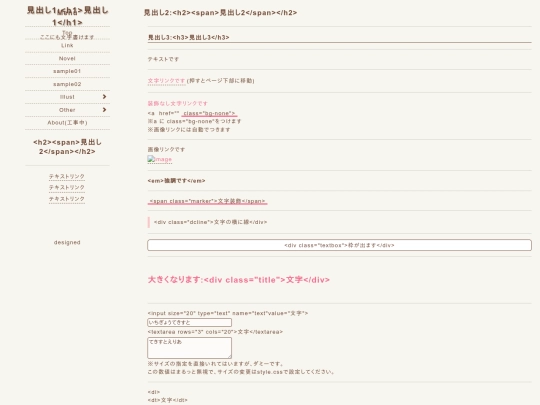Go to sample01 page

[67, 71]
